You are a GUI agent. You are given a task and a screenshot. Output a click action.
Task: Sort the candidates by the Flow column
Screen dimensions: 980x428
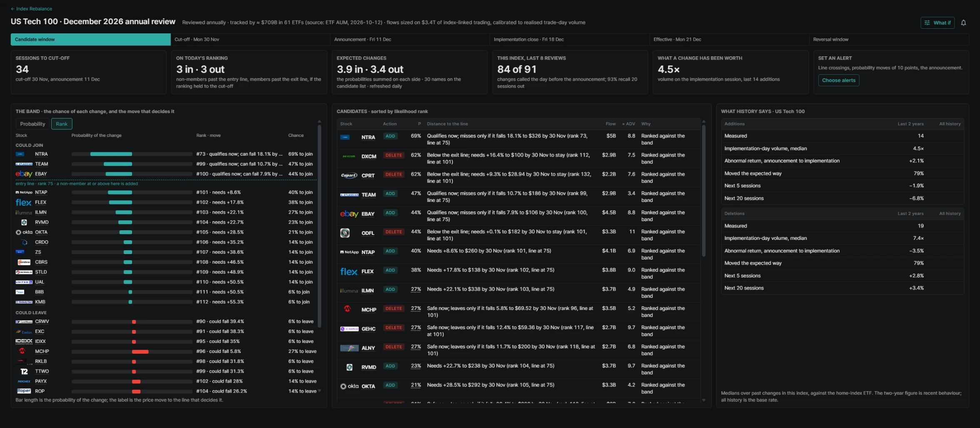tap(610, 124)
